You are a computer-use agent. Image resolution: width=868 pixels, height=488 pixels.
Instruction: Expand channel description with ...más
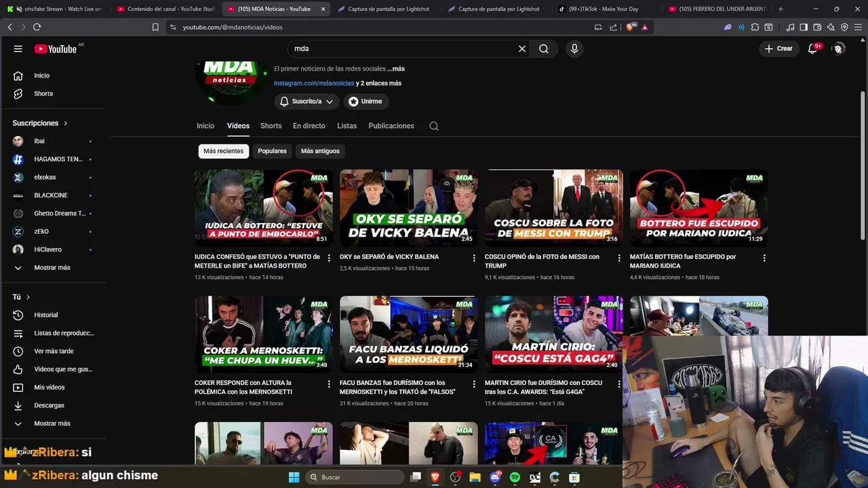pos(396,68)
